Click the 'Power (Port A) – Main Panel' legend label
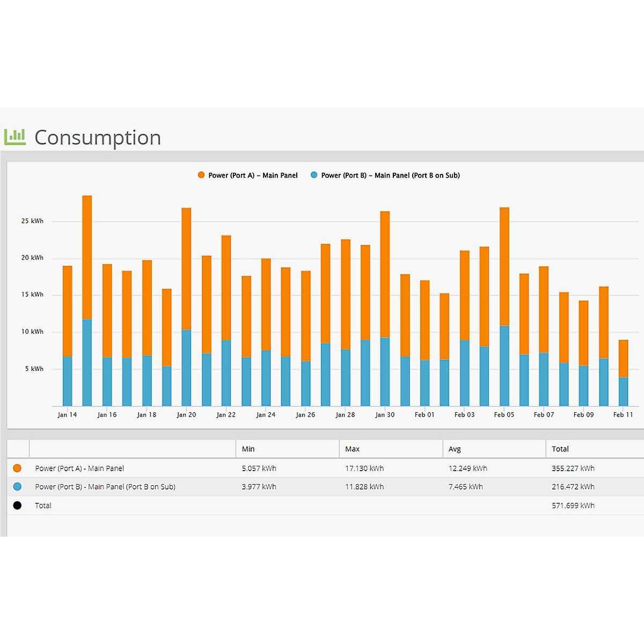Screen dimensions: 644x644 click(x=253, y=175)
